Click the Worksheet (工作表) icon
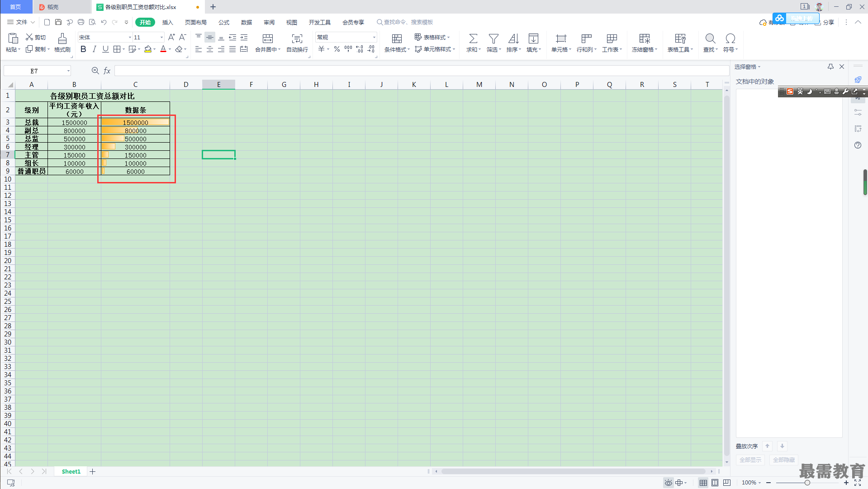Image resolution: width=868 pixels, height=489 pixels. pyautogui.click(x=612, y=38)
